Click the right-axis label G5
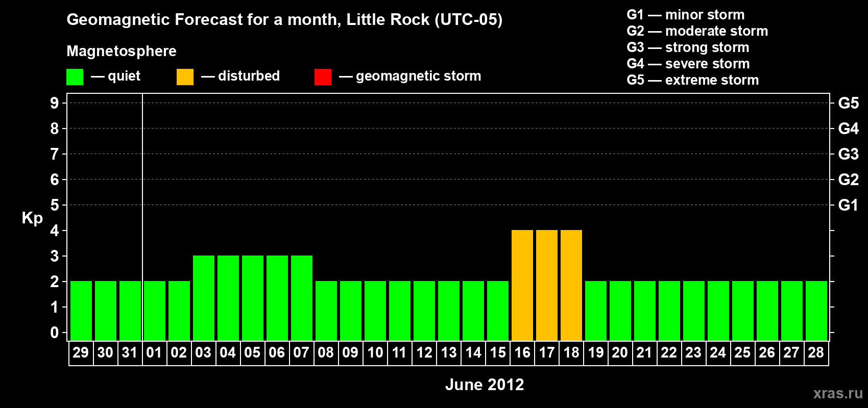The width and height of the screenshot is (868, 408). tap(849, 103)
